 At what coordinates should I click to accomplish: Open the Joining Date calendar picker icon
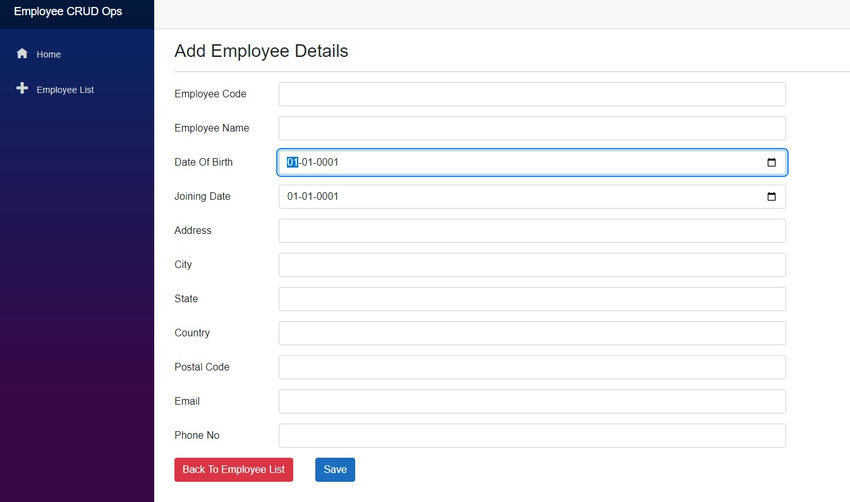(x=771, y=196)
